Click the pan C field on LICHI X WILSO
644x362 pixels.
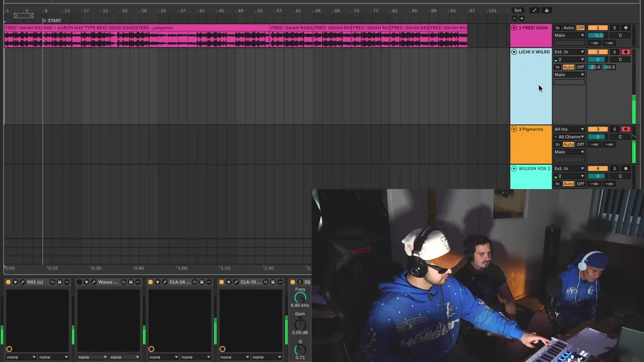620,59
